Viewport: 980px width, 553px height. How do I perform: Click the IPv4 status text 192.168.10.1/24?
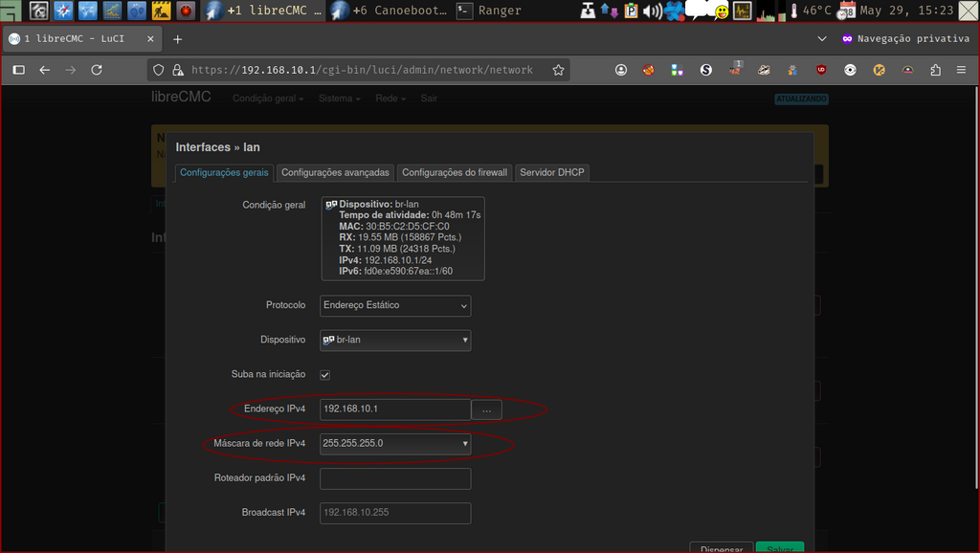pos(397,260)
